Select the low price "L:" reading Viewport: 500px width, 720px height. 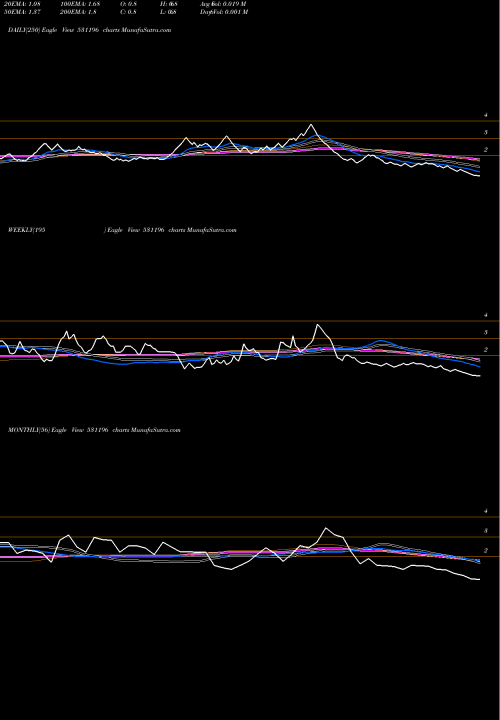pos(168,12)
